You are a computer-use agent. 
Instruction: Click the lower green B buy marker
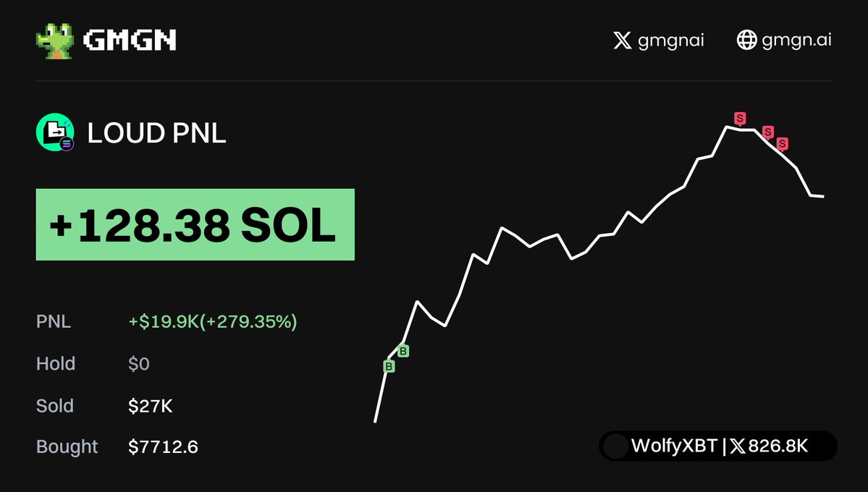pyautogui.click(x=389, y=366)
